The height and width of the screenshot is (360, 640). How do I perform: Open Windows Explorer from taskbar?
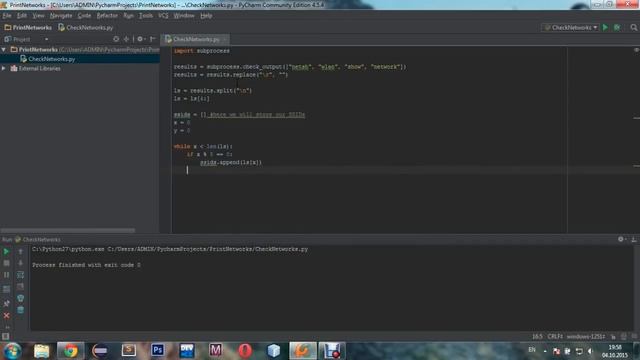point(41,351)
